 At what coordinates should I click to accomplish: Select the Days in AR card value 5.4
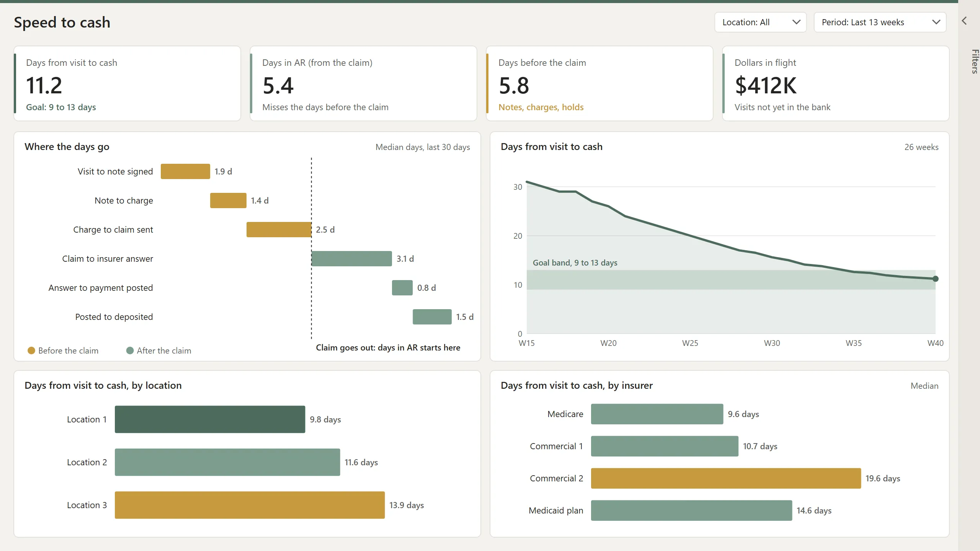[x=278, y=85]
